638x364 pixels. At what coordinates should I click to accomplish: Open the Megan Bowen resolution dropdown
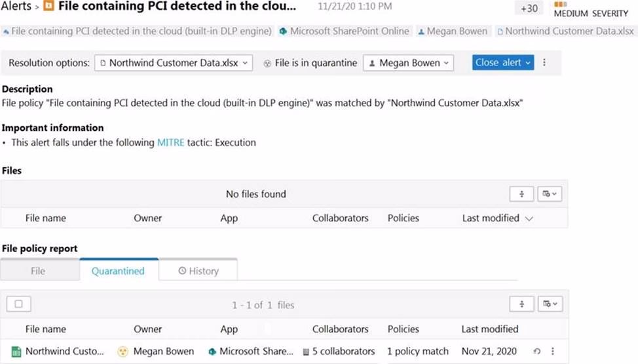click(408, 63)
